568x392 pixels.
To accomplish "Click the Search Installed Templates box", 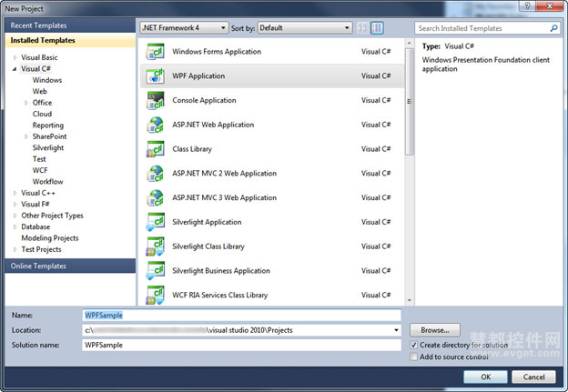I will tap(487, 28).
